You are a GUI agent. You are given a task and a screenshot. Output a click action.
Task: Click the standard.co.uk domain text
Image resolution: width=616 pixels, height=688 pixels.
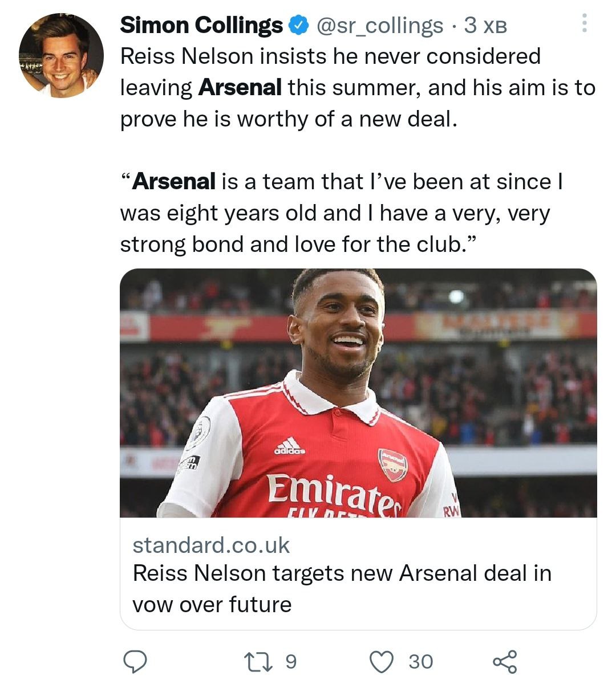tap(211, 545)
